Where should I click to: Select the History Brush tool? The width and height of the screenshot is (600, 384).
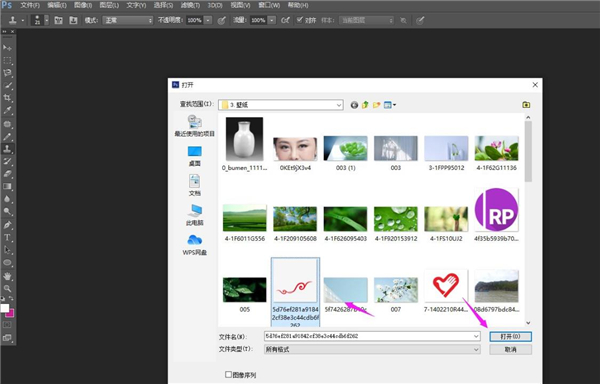point(7,161)
